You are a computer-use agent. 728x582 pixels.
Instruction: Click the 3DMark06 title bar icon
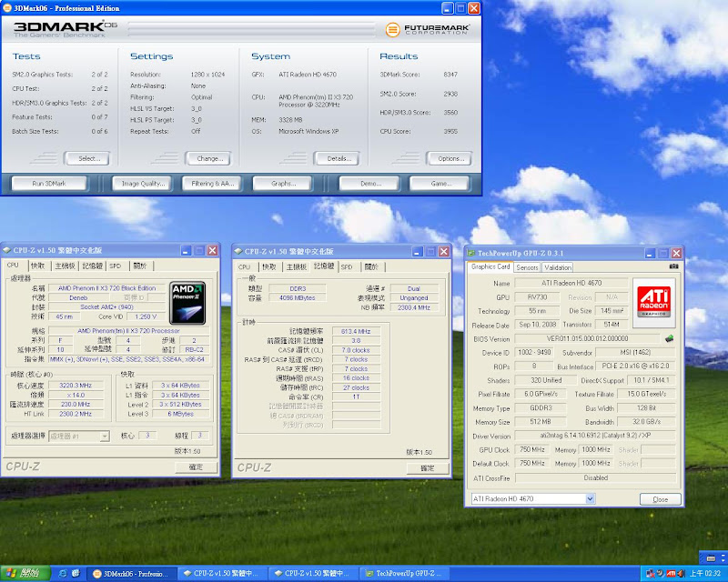pos(7,7)
